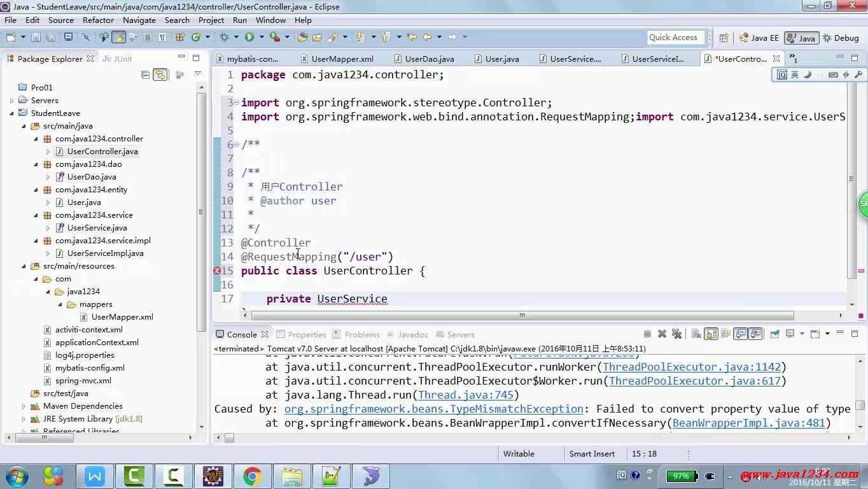
Task: Close the *UserContro... editor tab
Action: tap(776, 59)
